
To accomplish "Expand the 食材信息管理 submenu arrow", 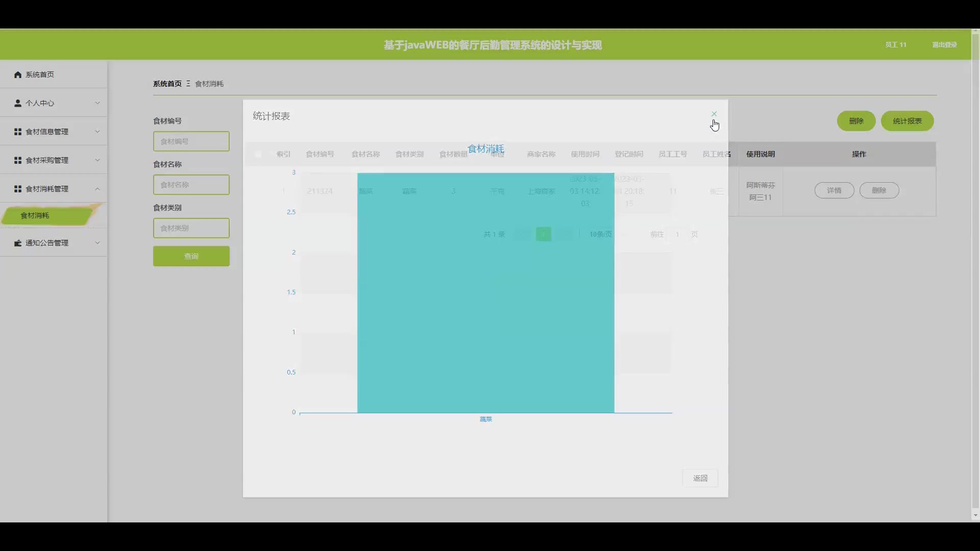I will pos(97,132).
